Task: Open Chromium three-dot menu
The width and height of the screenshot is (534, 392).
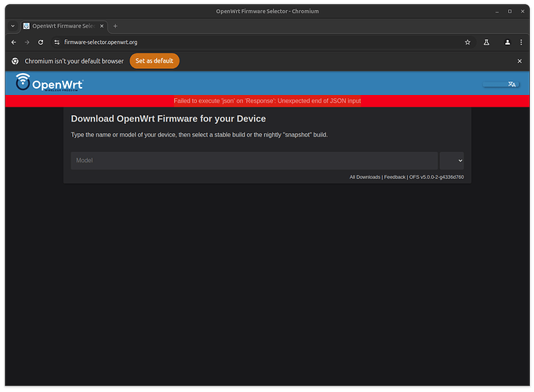Action: point(521,42)
